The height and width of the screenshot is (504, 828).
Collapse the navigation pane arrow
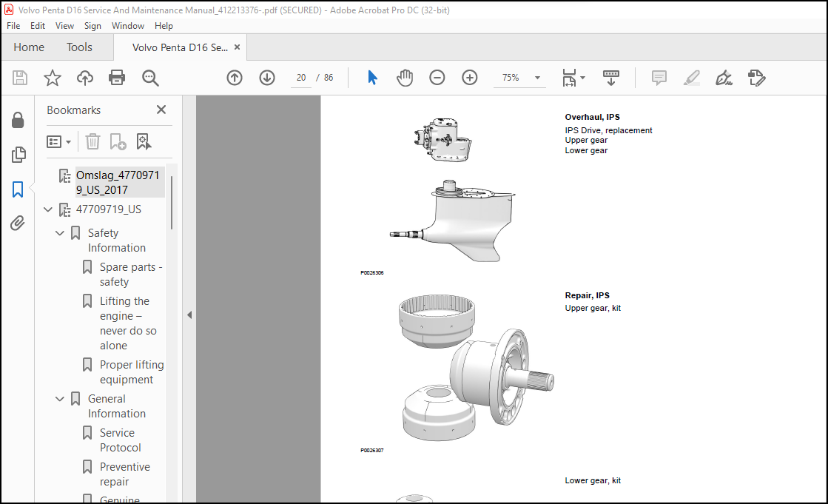[189, 315]
